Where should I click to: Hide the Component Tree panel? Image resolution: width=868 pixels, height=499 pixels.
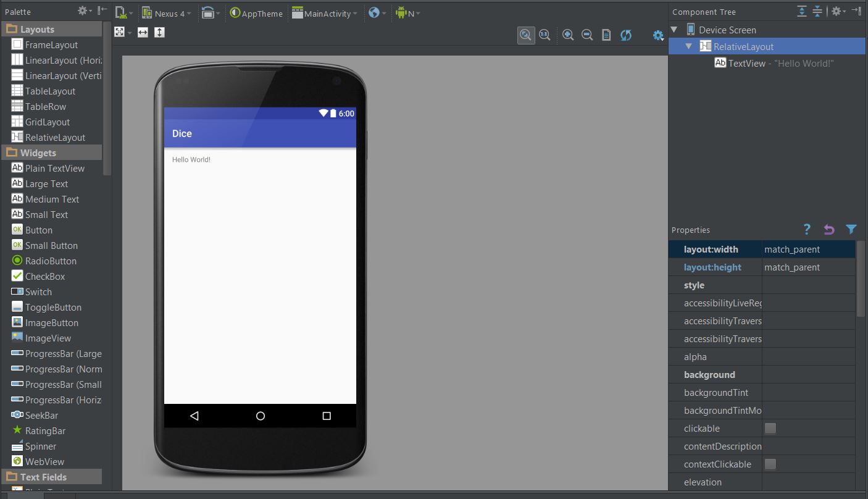coord(857,11)
